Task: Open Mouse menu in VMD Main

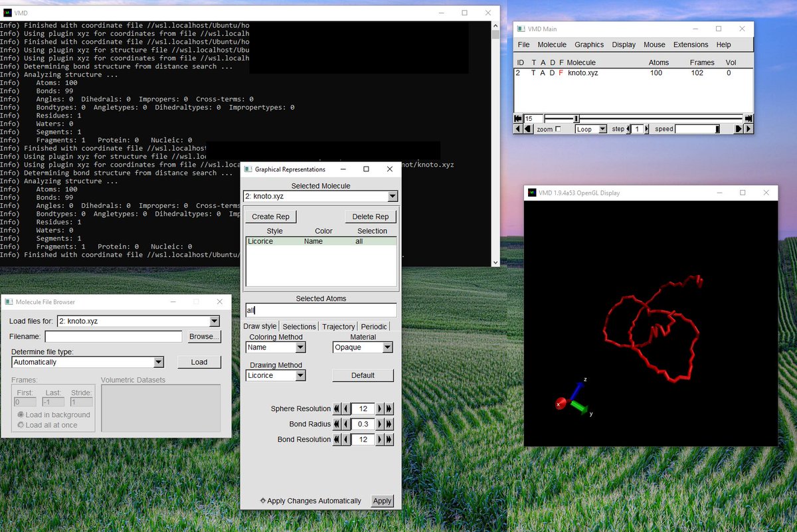Action: click(654, 44)
